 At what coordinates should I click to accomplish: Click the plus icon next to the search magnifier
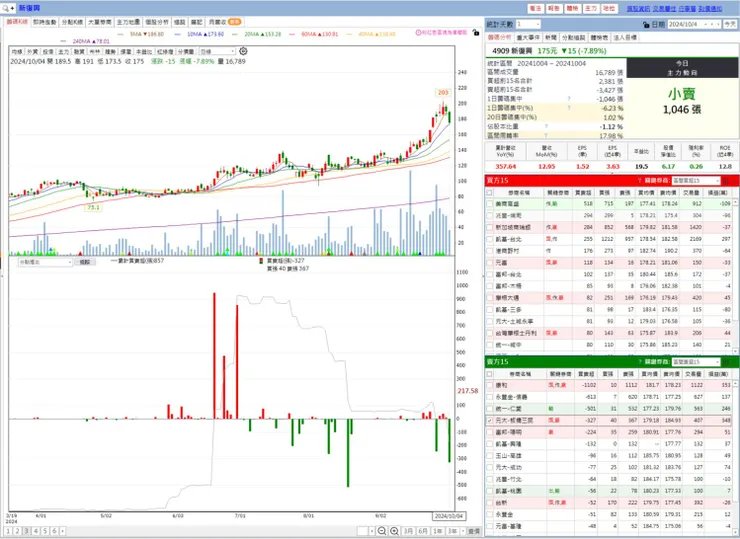point(12,8)
